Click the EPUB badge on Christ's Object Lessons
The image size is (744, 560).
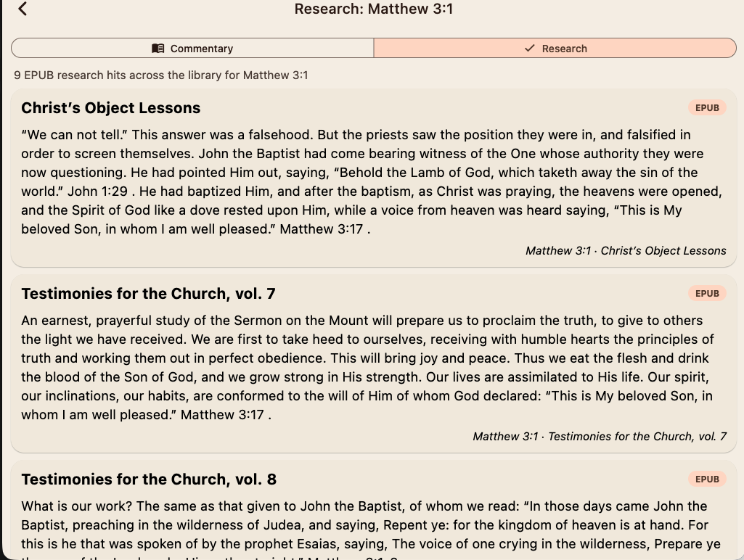pos(706,107)
